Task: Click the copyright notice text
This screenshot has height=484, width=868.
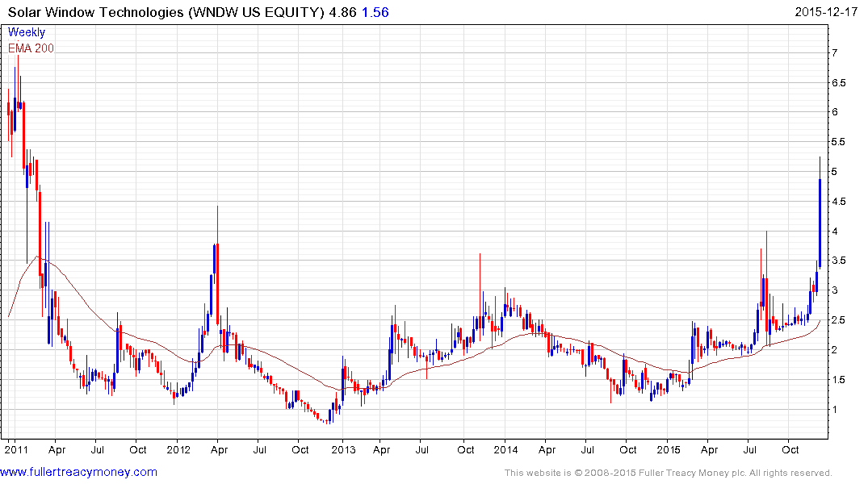Action: click(x=669, y=473)
